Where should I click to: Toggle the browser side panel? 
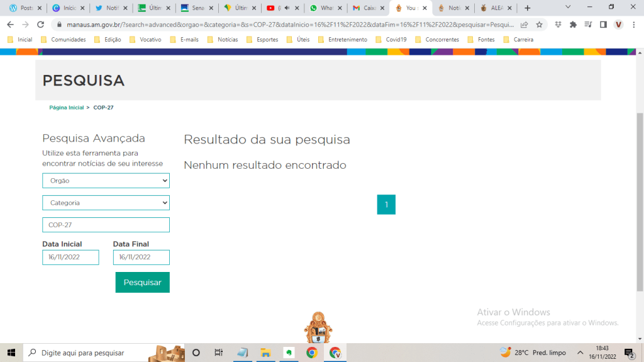tap(603, 25)
